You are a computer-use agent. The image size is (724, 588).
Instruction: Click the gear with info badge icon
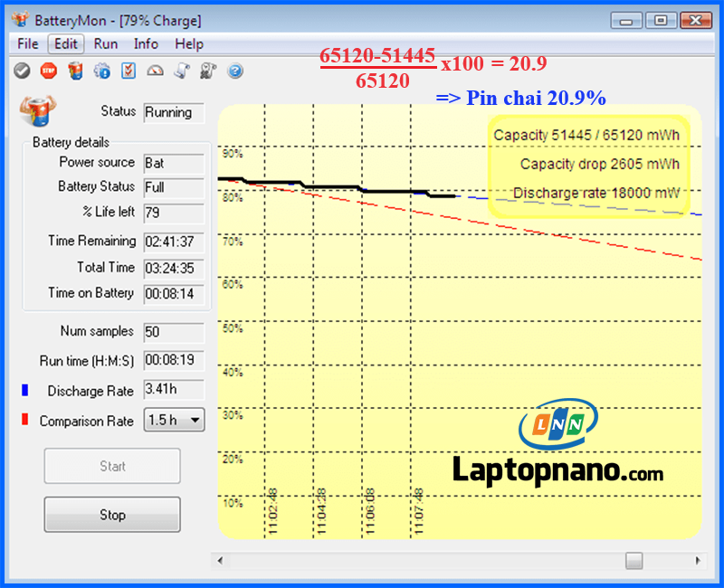point(102,71)
